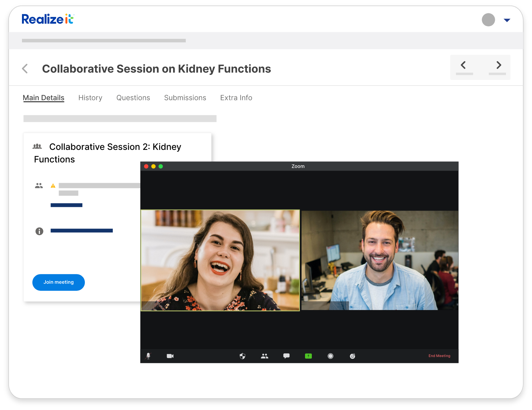The image size is (532, 410).
Task: Click the info icon on the session card
Action: [x=39, y=231]
